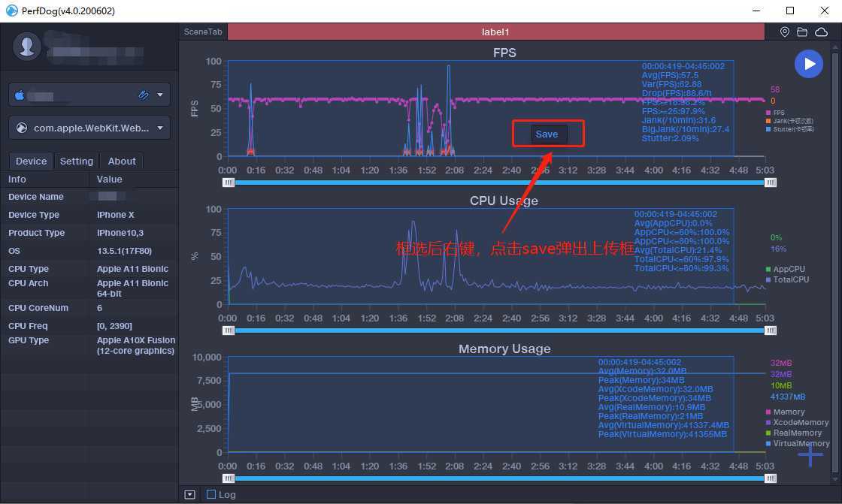Click the location pin marker icon
842x504 pixels.
[x=785, y=32]
